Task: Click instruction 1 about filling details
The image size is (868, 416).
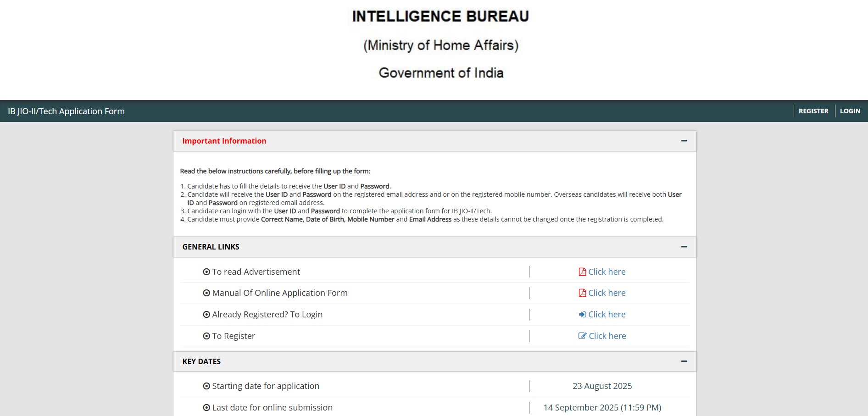Action: pos(289,186)
